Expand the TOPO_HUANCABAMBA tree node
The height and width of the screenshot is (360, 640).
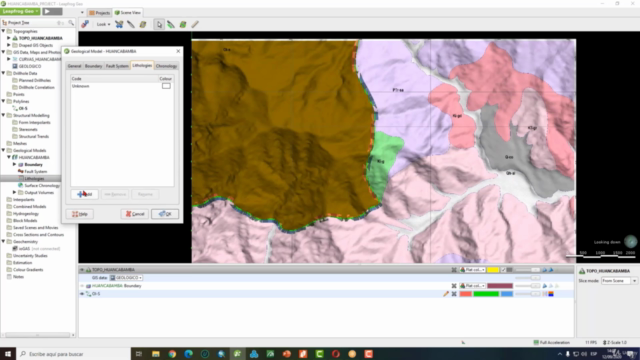tap(9, 38)
